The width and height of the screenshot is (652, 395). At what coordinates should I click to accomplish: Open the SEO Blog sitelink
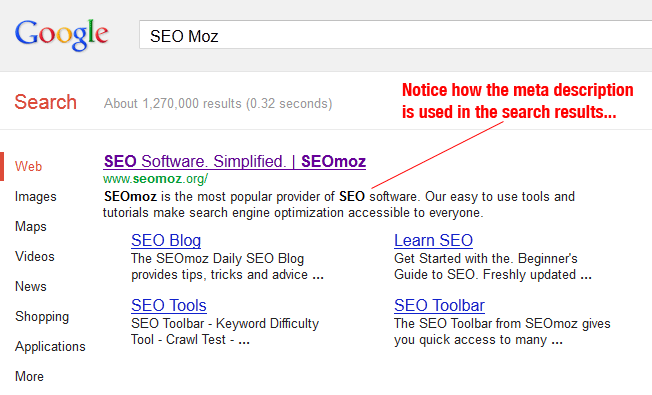point(166,241)
